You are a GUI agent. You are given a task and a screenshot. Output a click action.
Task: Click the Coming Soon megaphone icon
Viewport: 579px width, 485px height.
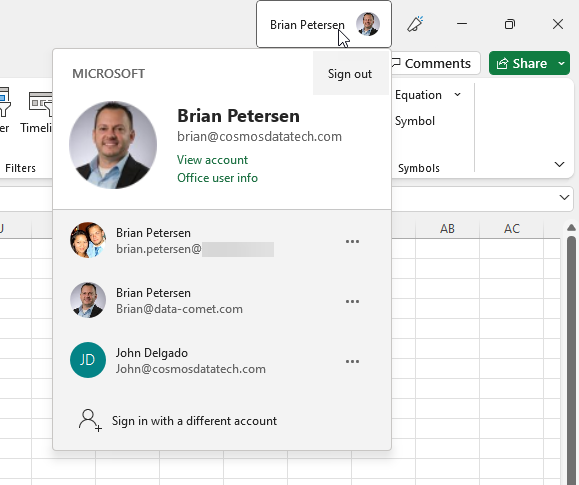(x=415, y=24)
